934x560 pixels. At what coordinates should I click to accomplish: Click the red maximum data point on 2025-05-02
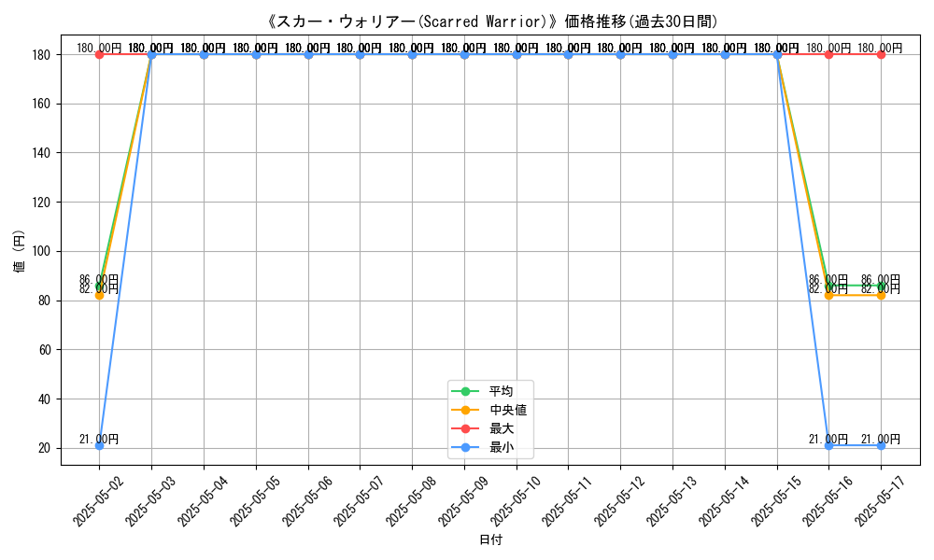tap(100, 55)
